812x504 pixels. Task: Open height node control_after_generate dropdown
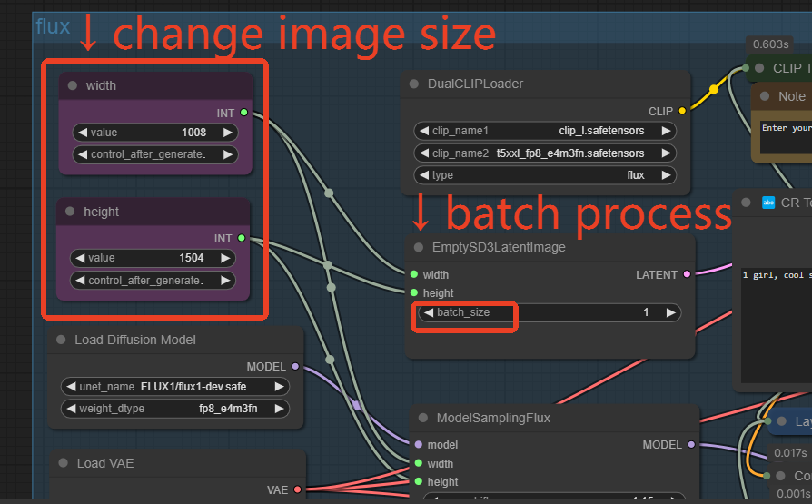coord(153,281)
